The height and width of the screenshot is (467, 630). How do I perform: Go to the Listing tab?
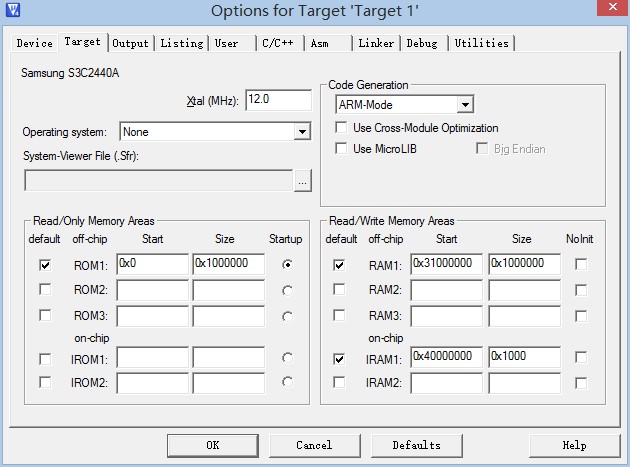[182, 43]
